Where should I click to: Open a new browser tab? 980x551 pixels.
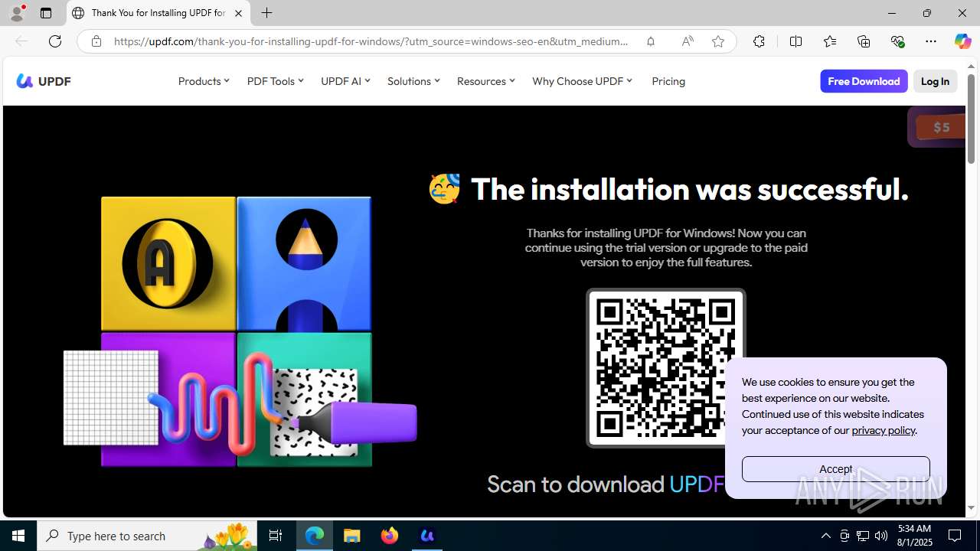pos(267,13)
